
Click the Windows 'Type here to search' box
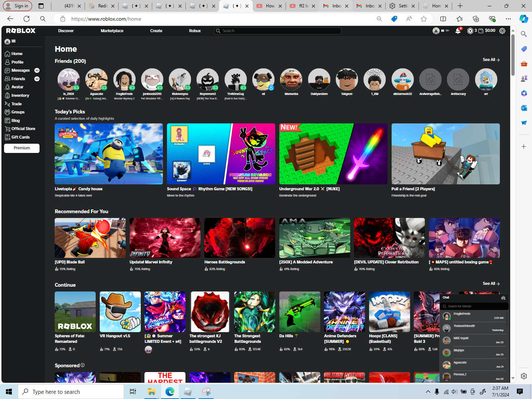71,392
